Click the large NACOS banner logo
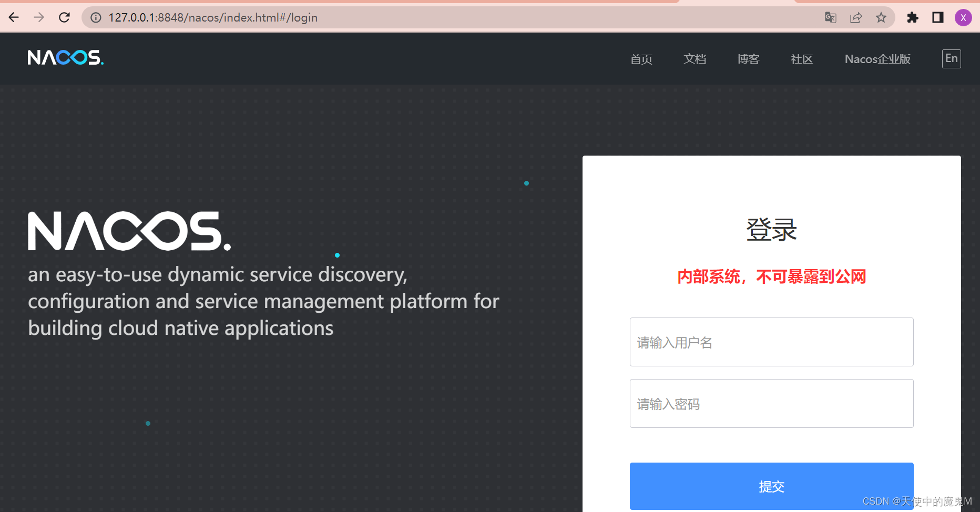Viewport: 980px width, 512px height. (129, 231)
